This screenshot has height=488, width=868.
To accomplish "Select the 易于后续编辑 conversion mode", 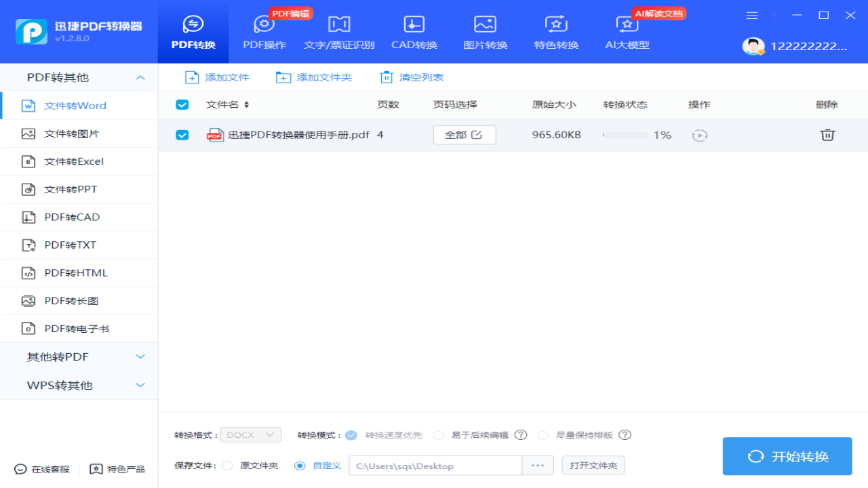I will pos(439,434).
